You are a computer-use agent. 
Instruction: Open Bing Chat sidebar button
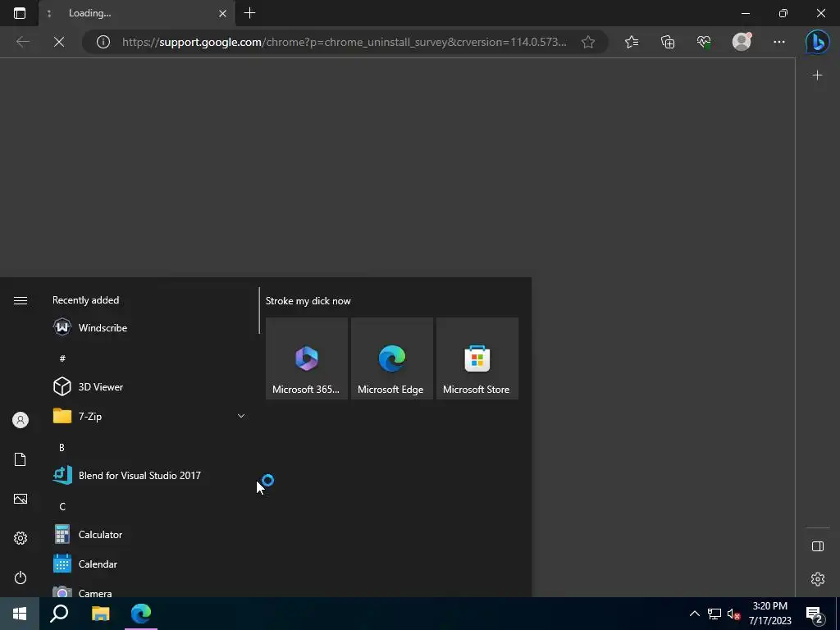(818, 42)
